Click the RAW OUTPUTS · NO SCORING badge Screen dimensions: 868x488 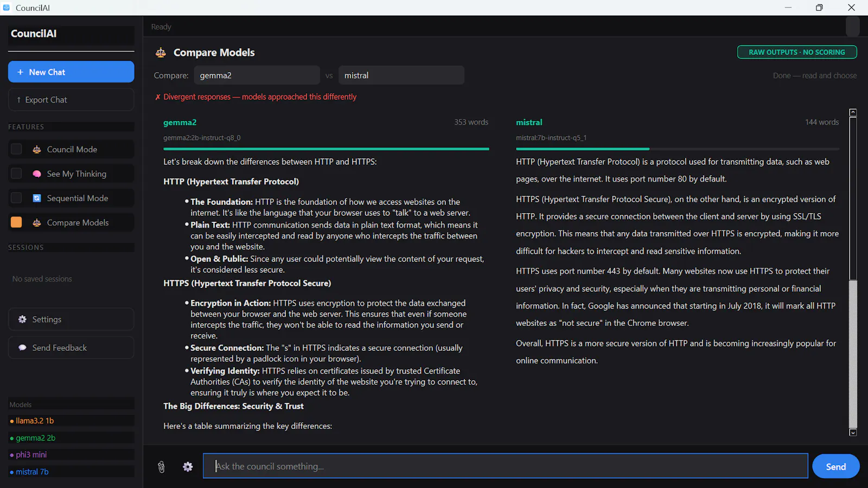pyautogui.click(x=797, y=52)
